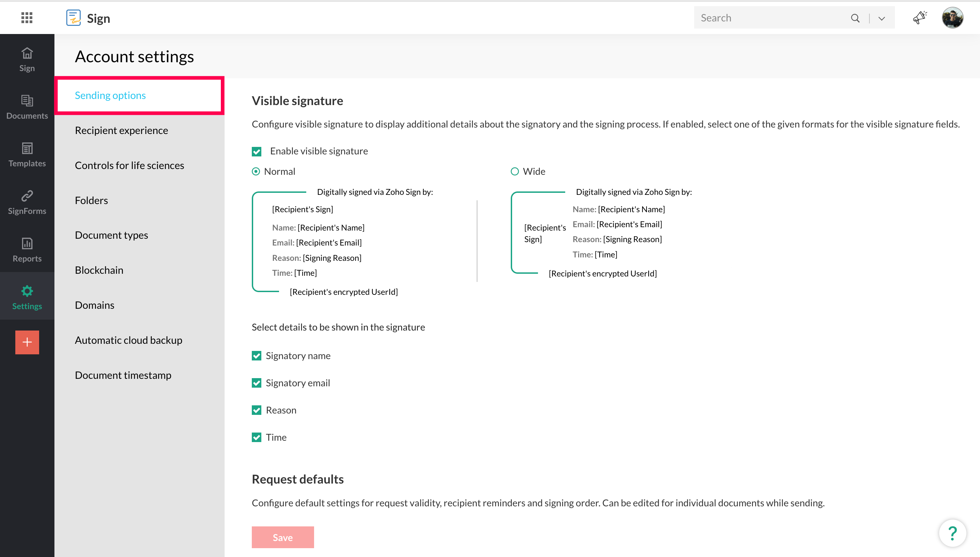
Task: Toggle the Signatory email checkbox
Action: tap(257, 383)
